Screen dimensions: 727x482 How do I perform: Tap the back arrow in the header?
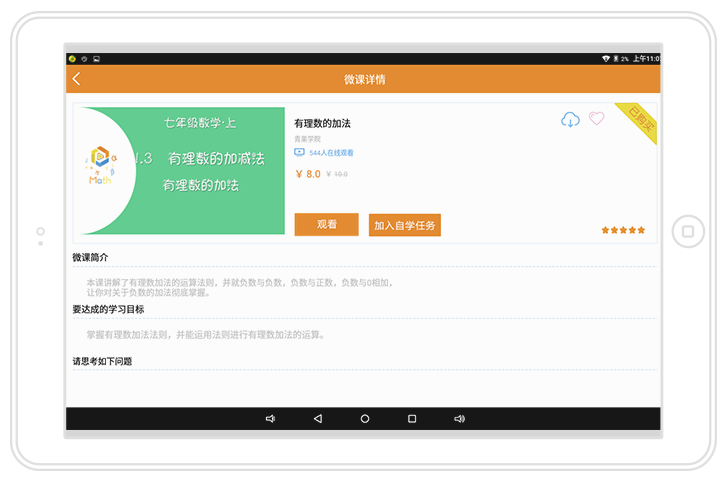pos(77,79)
